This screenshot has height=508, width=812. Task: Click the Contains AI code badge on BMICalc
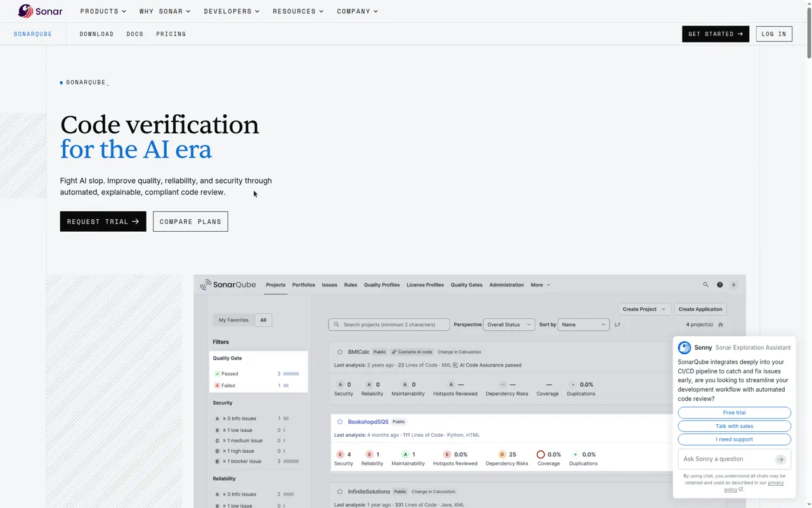[x=412, y=352]
